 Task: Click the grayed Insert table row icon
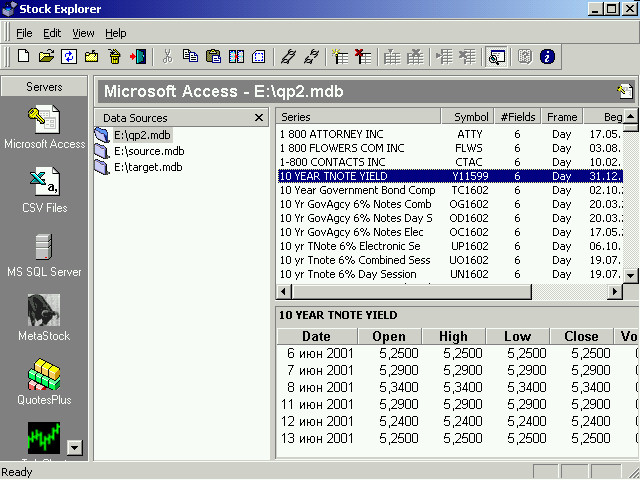[392, 56]
